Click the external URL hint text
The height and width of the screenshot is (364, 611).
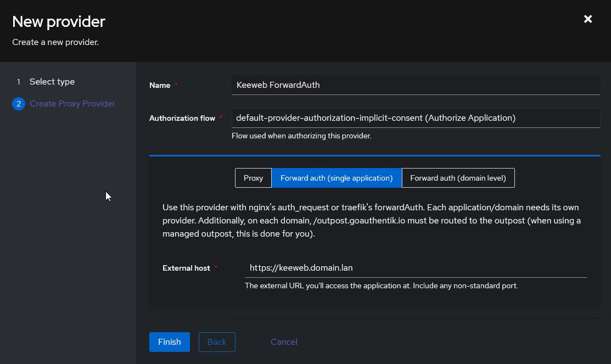[x=381, y=285]
